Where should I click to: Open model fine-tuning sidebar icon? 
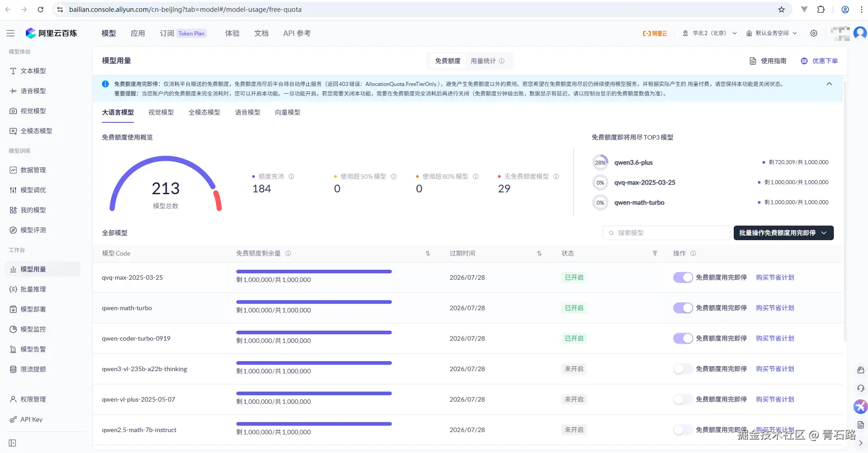click(x=13, y=190)
